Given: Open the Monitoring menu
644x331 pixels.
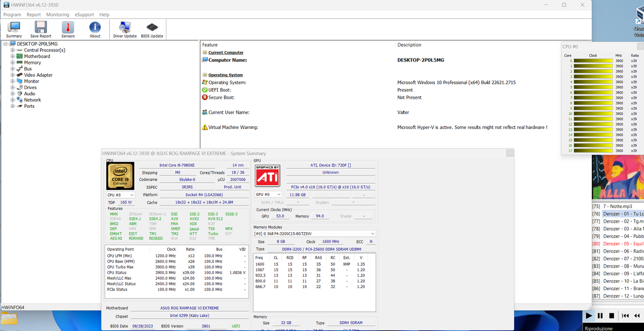Looking at the screenshot, I should click(x=58, y=15).
